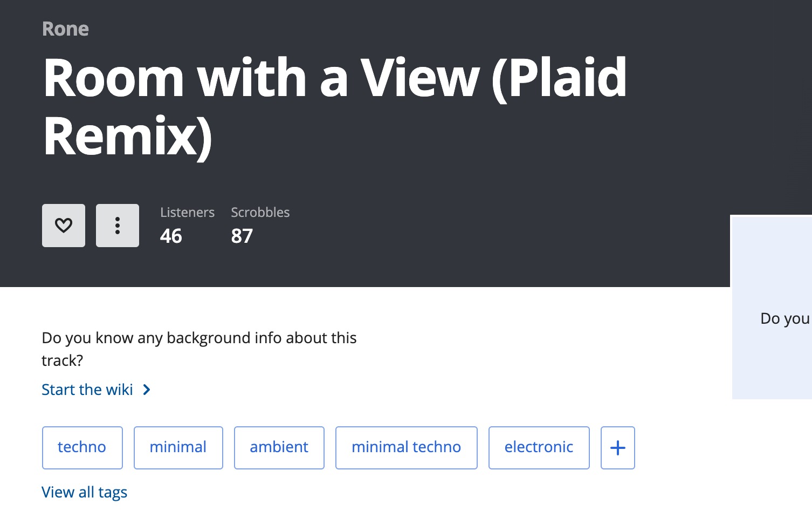Viewport: 812px width, 518px height.
Task: Click the partially visible Do you side panel
Action: click(772, 307)
